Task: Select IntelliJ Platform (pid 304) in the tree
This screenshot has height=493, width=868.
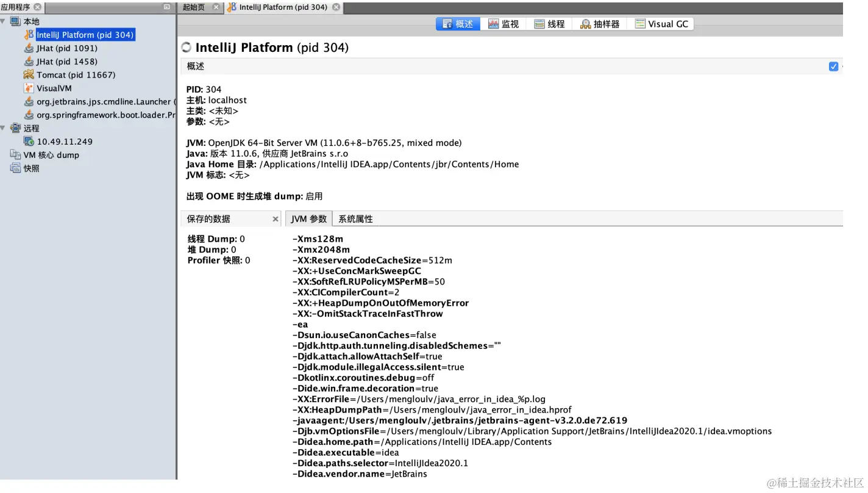Action: click(x=85, y=35)
